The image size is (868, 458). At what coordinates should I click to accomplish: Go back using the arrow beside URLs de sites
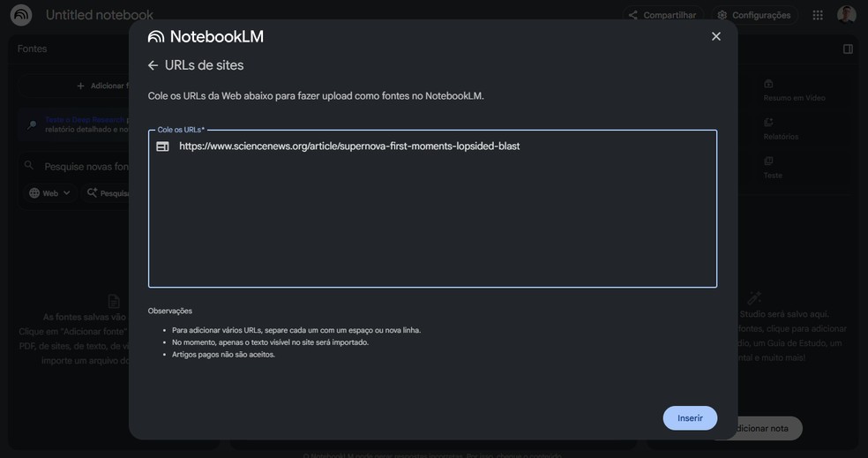[x=153, y=65]
